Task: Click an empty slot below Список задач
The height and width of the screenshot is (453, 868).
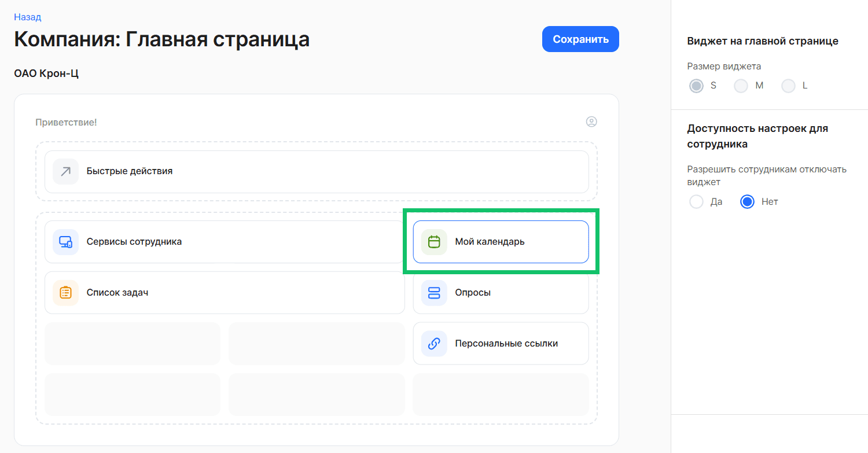Action: pos(132,343)
